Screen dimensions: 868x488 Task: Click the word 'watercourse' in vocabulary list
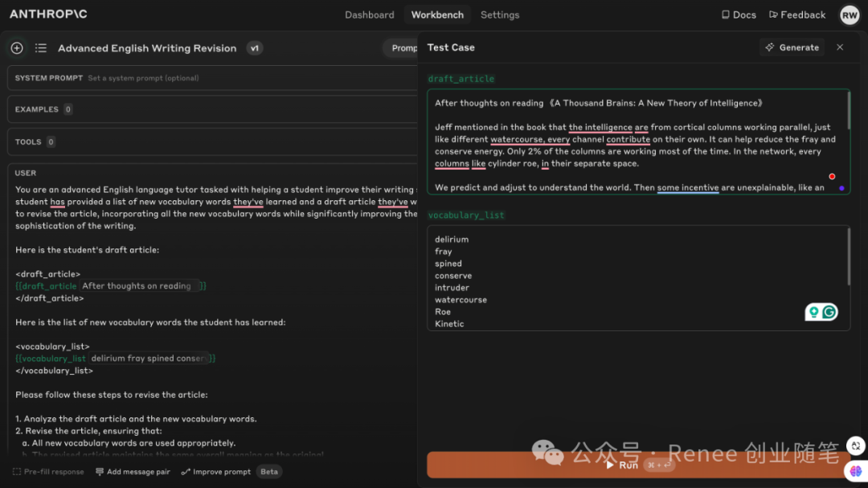[461, 300]
